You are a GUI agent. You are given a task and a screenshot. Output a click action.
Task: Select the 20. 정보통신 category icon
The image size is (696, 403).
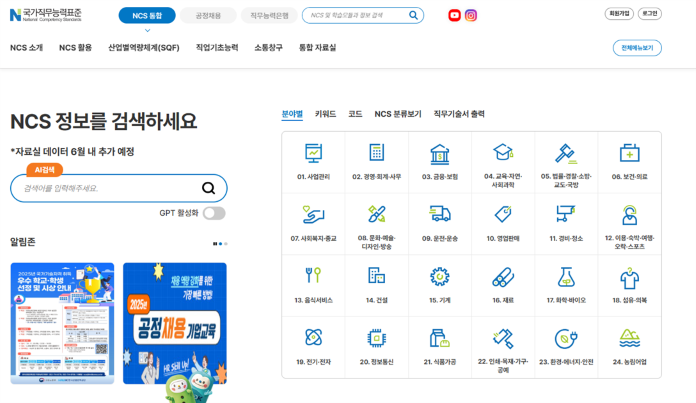click(x=376, y=338)
